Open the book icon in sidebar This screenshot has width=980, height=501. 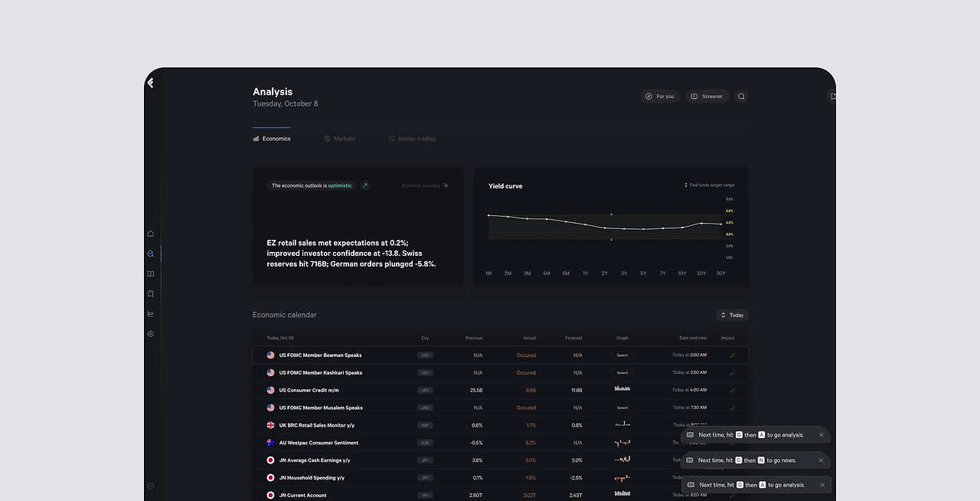point(151,273)
